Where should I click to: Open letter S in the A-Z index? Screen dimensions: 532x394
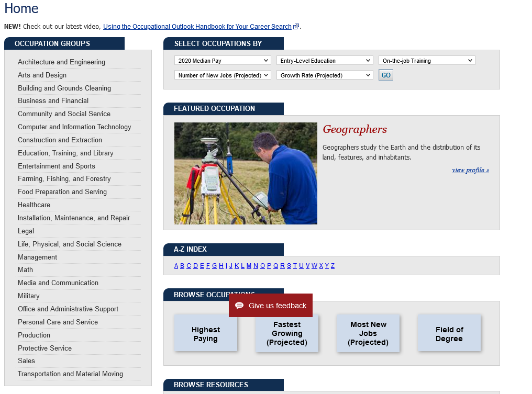coord(289,266)
